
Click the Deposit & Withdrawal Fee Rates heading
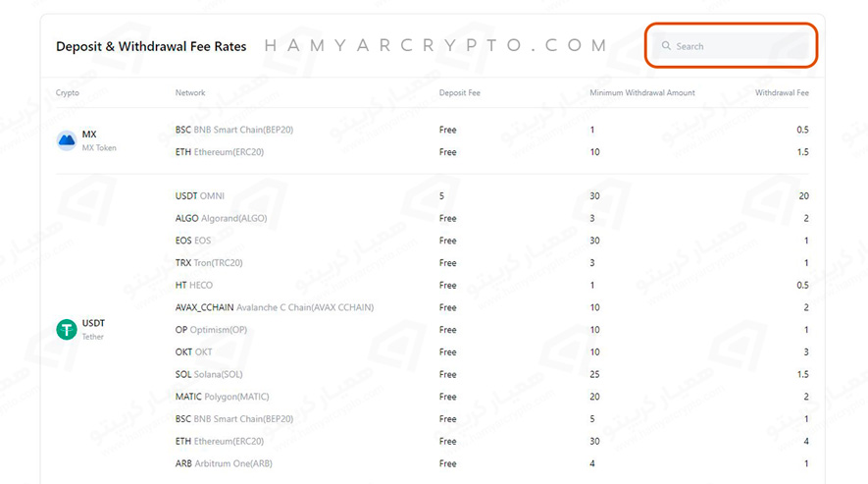click(151, 46)
